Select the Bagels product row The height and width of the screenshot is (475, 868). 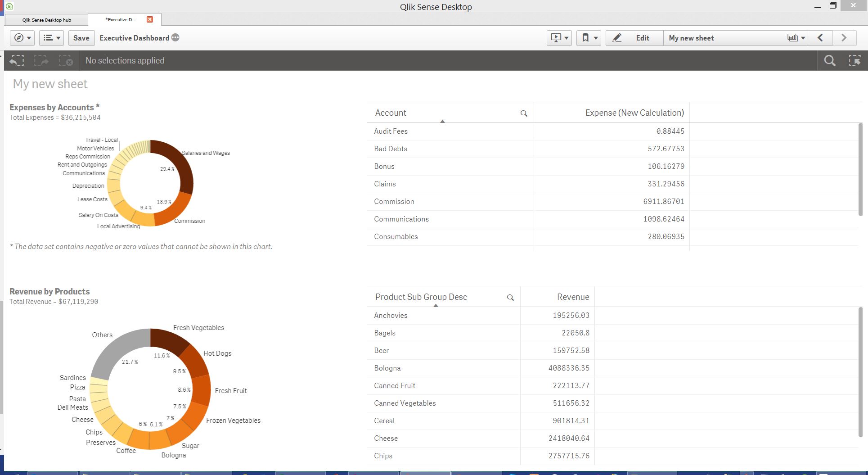(481, 333)
